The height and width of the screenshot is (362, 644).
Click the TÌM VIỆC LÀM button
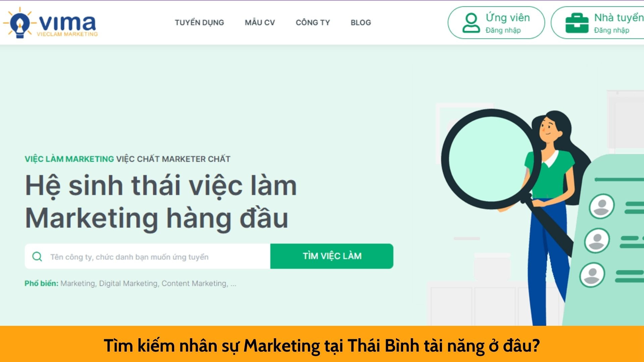[x=332, y=256]
